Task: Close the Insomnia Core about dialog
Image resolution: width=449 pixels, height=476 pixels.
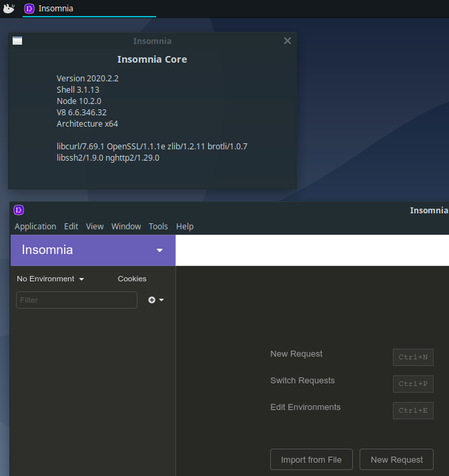Action: [x=288, y=41]
